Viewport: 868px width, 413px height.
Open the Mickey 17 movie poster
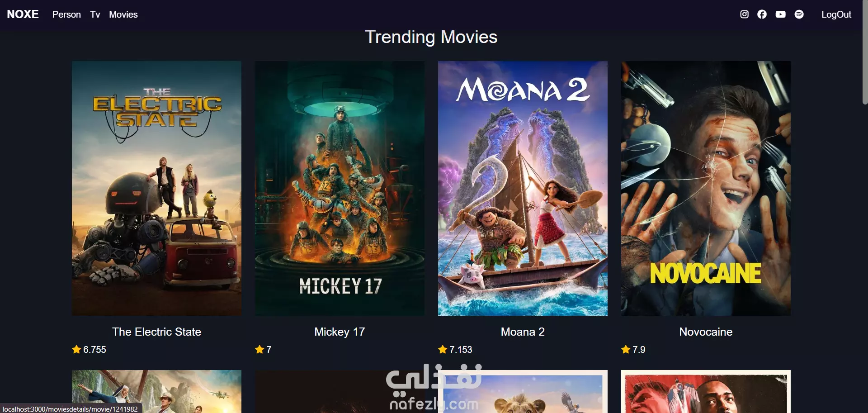point(340,188)
